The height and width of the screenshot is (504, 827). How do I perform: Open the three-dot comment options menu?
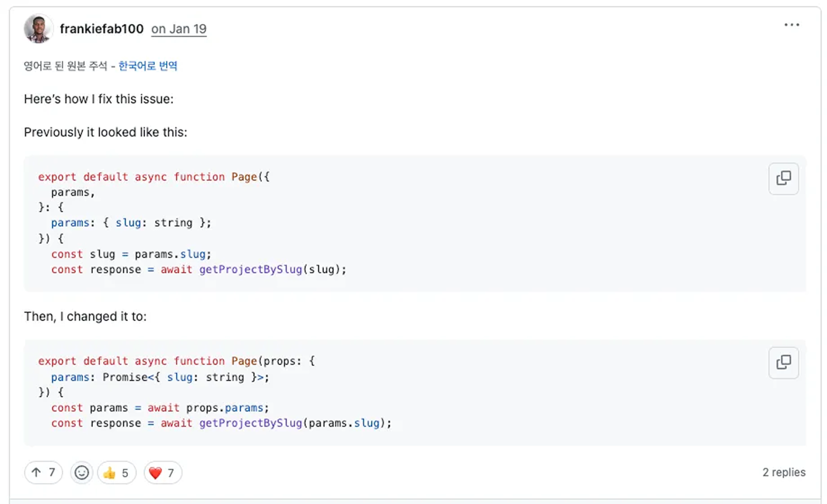click(791, 25)
